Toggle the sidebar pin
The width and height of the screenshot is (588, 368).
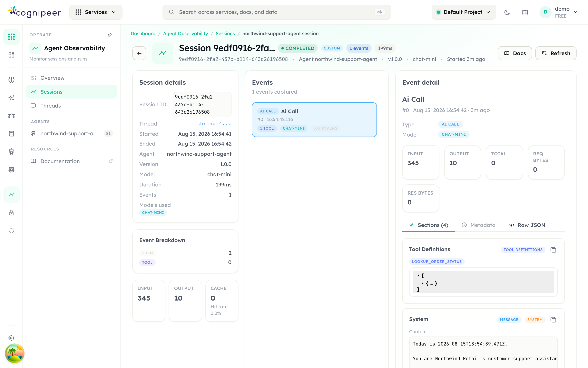point(110,35)
